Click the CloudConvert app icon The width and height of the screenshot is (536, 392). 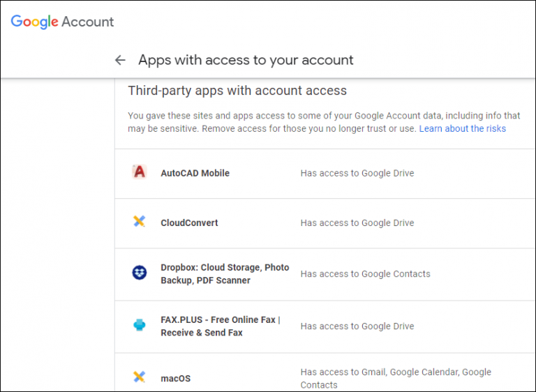[140, 222]
